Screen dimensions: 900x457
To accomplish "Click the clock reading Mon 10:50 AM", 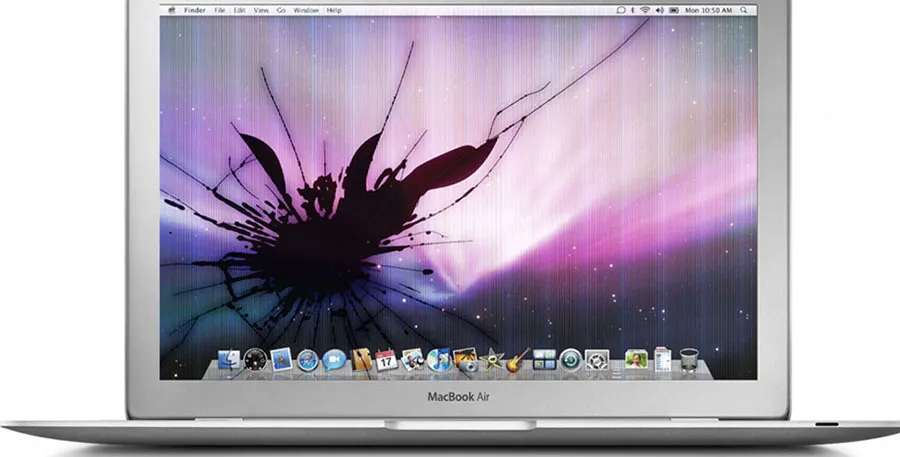I will coord(708,10).
